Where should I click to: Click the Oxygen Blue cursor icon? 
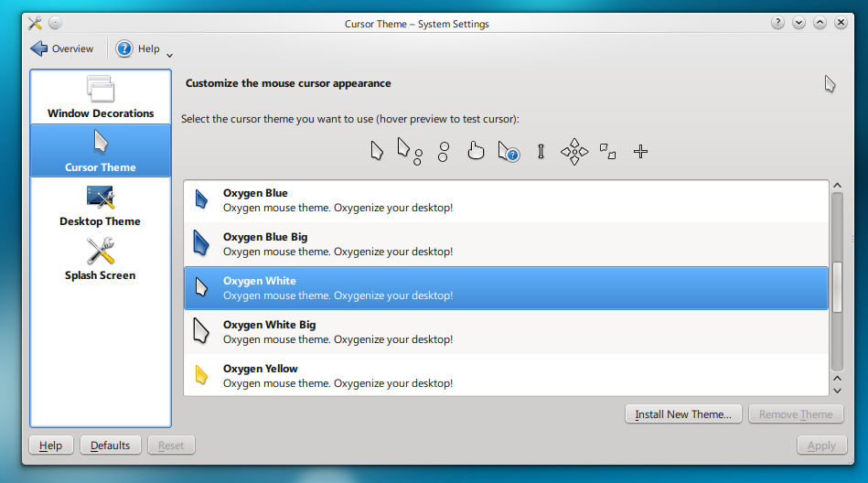point(201,199)
